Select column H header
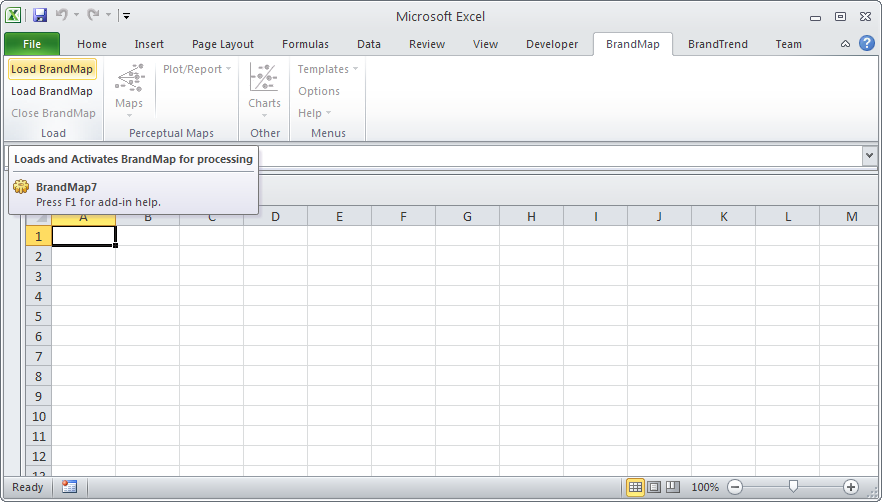Viewport: 882px width, 502px height. (532, 217)
